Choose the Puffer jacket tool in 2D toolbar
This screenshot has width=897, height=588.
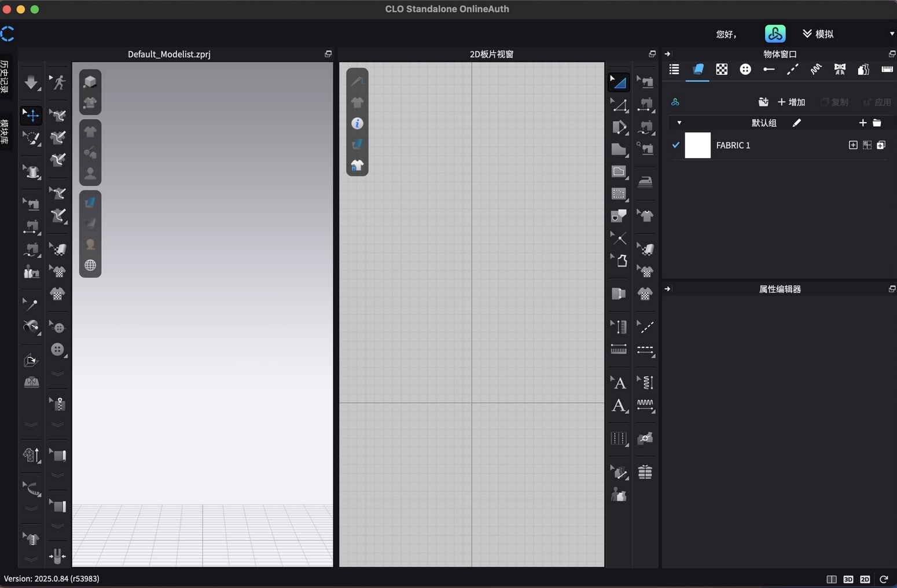pos(645,472)
